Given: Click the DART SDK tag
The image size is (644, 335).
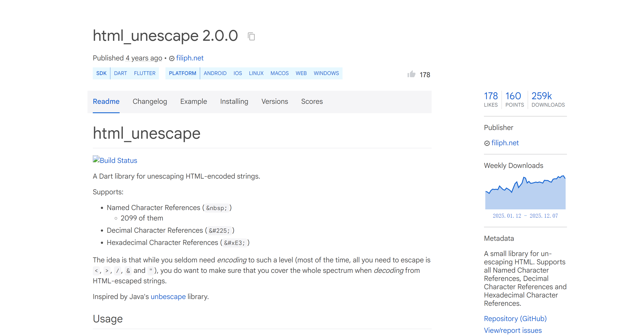Looking at the screenshot, I should (120, 73).
